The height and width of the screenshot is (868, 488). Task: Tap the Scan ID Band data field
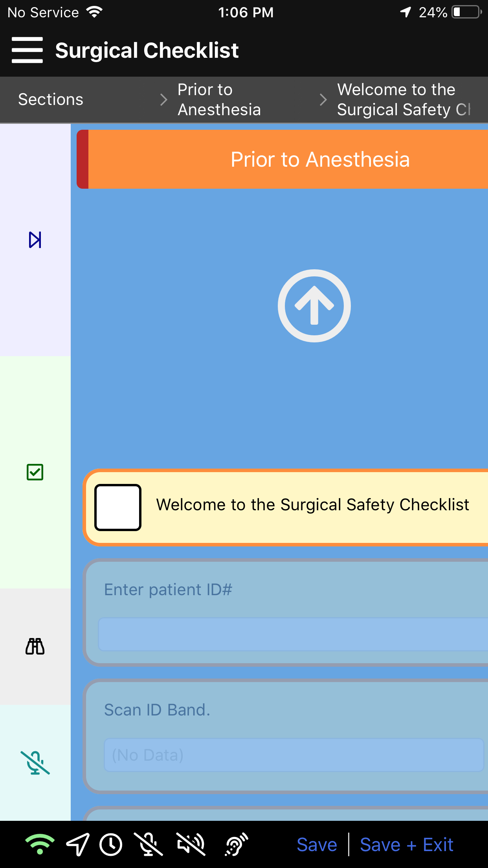point(294,755)
